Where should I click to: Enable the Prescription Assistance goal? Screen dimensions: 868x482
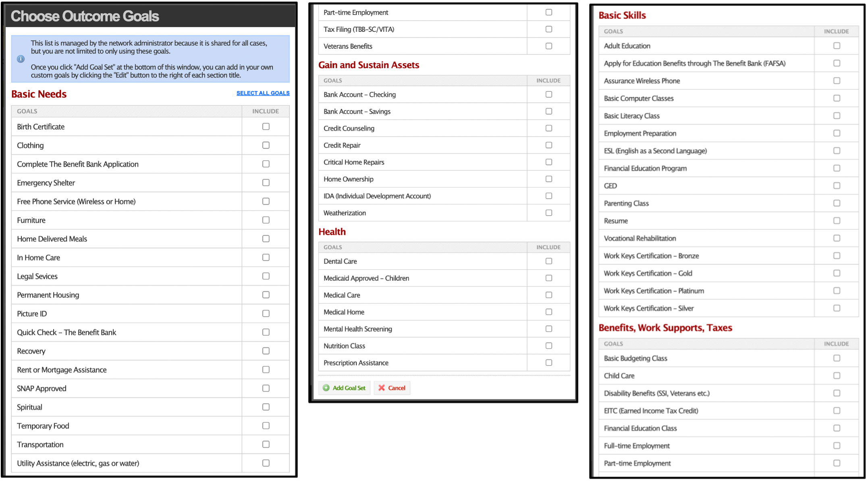click(548, 362)
